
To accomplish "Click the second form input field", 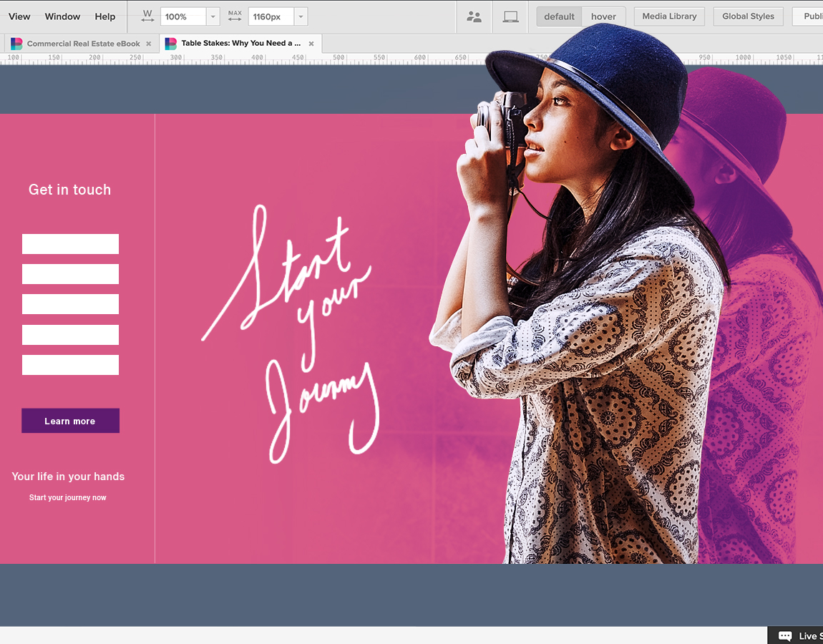I will pyautogui.click(x=70, y=274).
